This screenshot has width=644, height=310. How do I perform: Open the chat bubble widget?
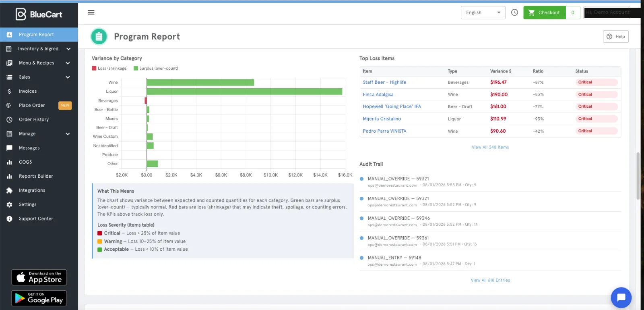[621, 298]
